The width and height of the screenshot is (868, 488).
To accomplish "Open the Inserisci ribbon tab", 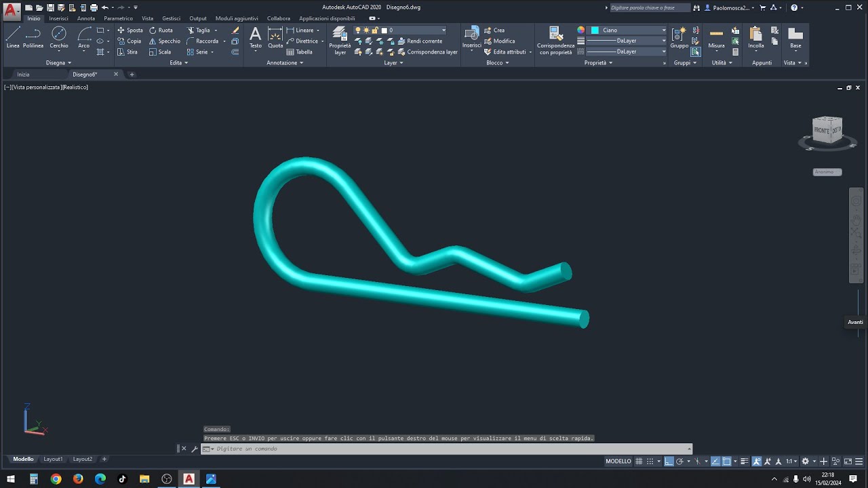I will click(58, 18).
